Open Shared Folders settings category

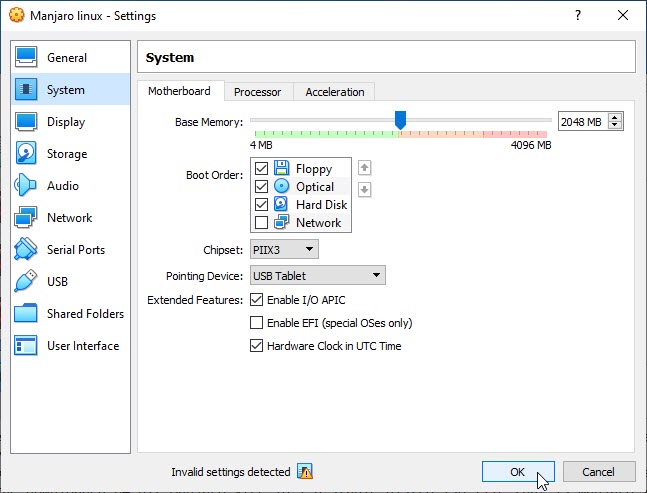point(71,314)
